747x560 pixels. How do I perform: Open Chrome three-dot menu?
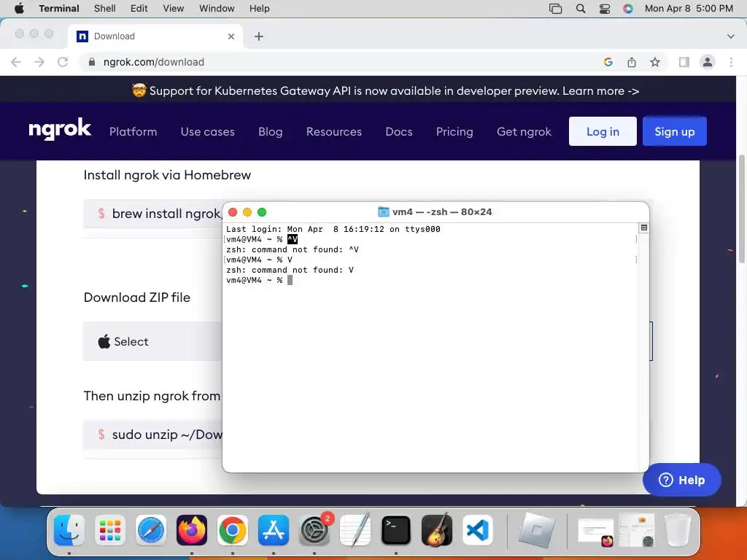pyautogui.click(x=731, y=62)
